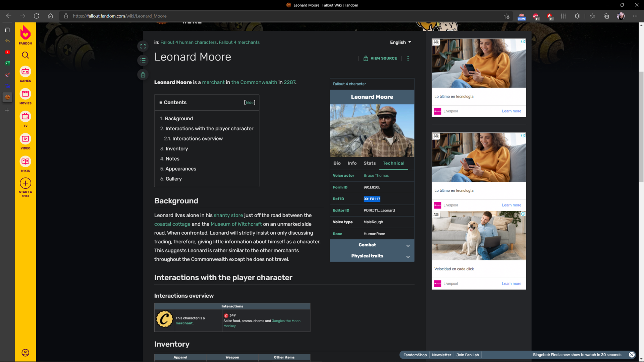Open Bruce Thomas voice actor link
This screenshot has height=362, width=644.
click(x=376, y=176)
